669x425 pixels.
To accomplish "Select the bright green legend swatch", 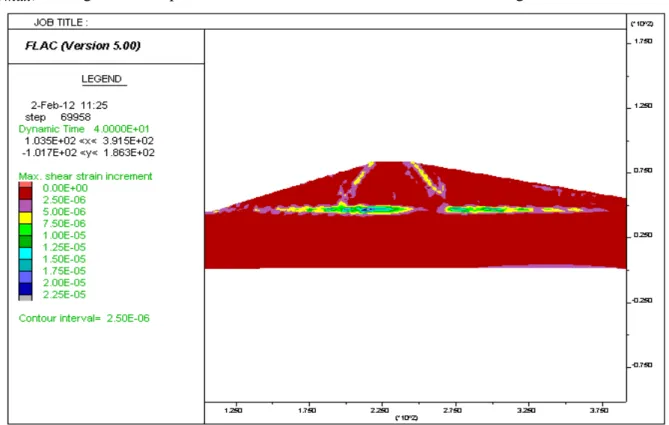I will [x=25, y=230].
